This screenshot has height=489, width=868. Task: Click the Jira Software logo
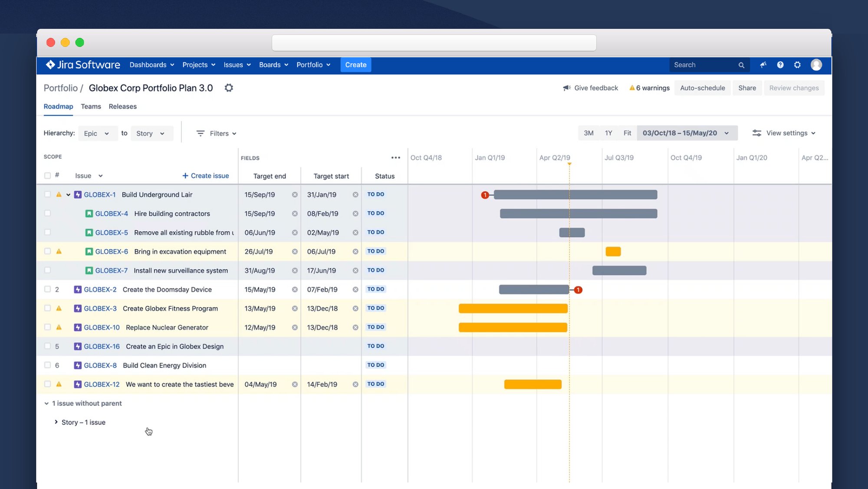(83, 65)
